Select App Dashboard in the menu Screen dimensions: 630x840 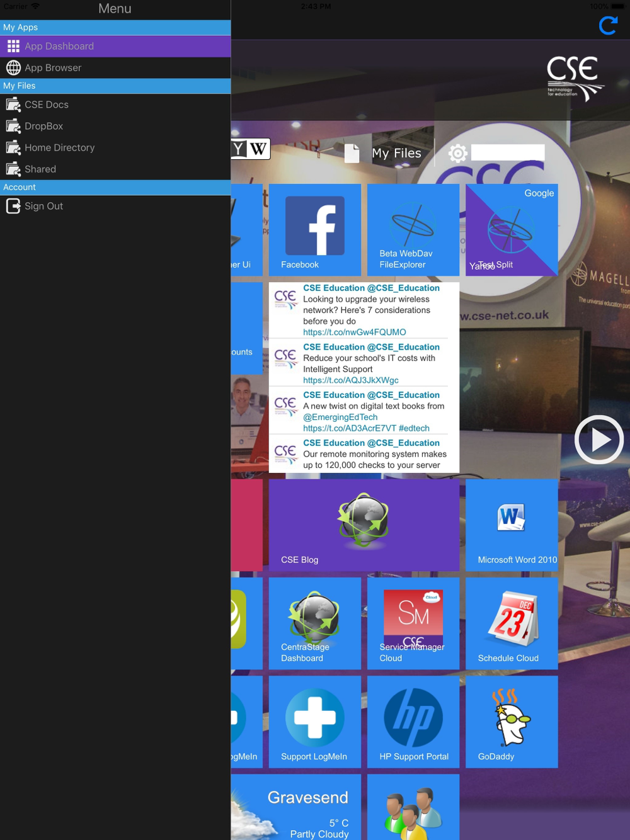tap(115, 47)
